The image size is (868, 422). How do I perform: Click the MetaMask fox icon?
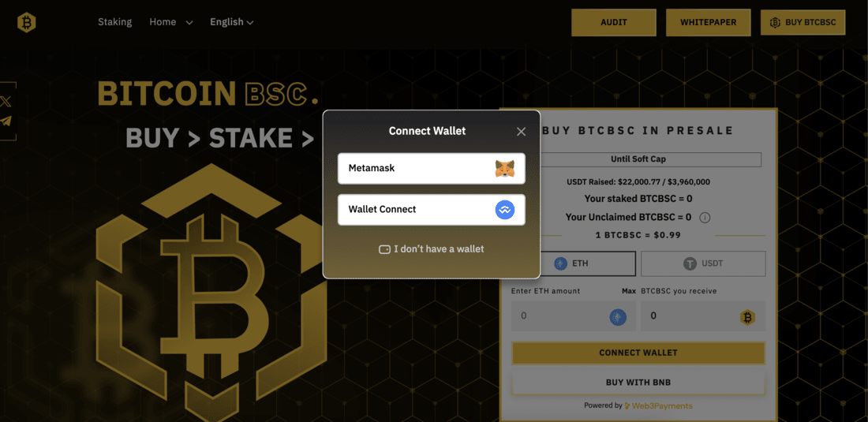(504, 168)
